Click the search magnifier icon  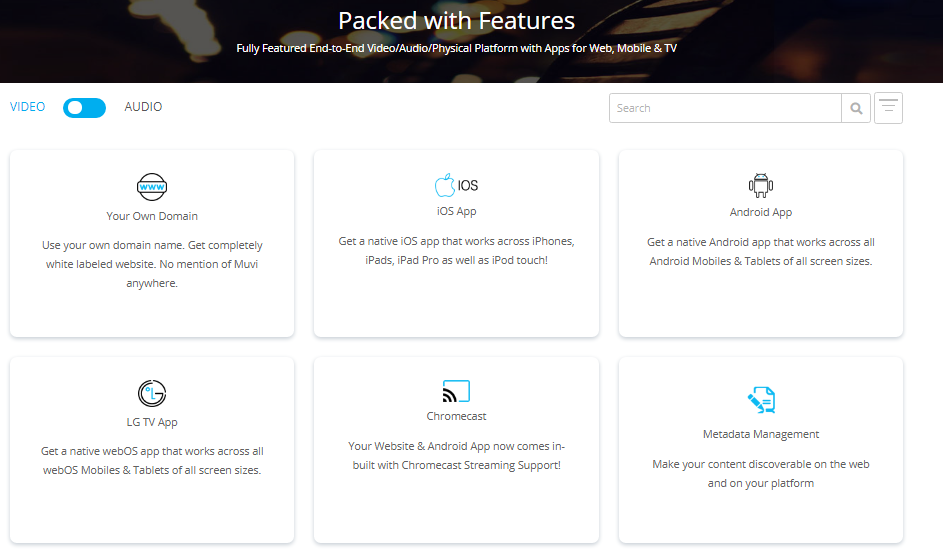856,108
